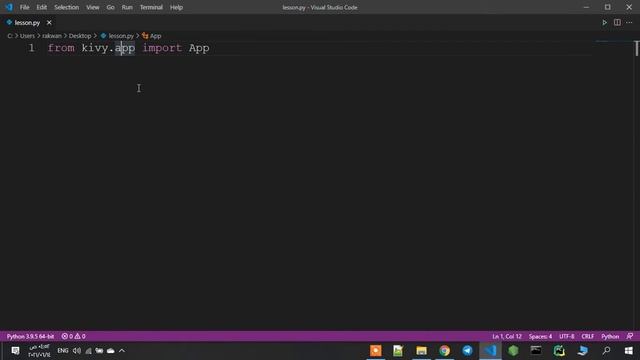Open File Explorer from the taskbar

422,351
